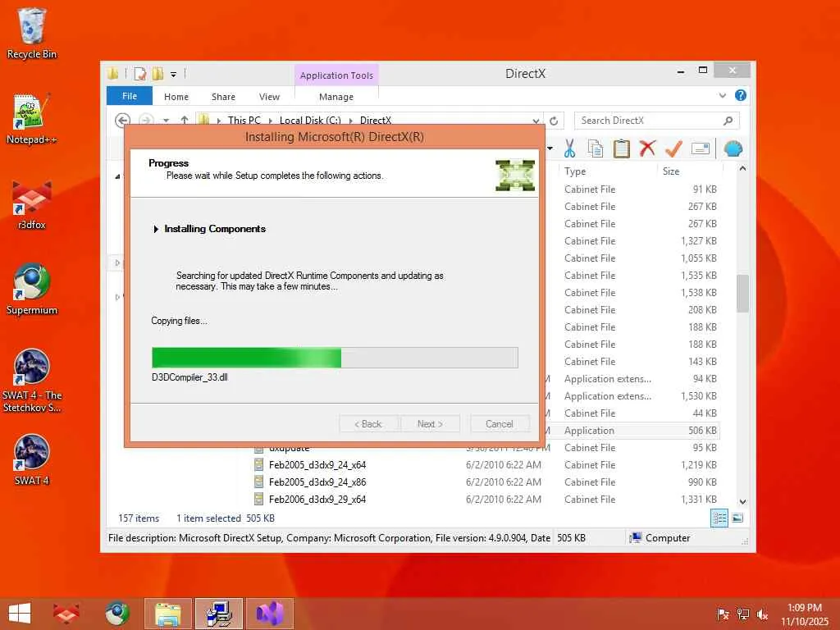
Task: Click Local Disk (C:) in breadcrumb
Action: 310,120
